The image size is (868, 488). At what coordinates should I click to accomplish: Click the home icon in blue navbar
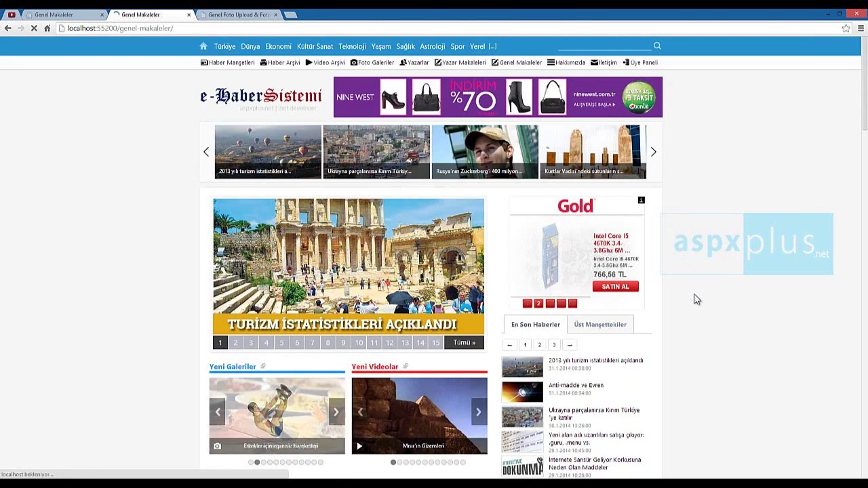tap(203, 46)
